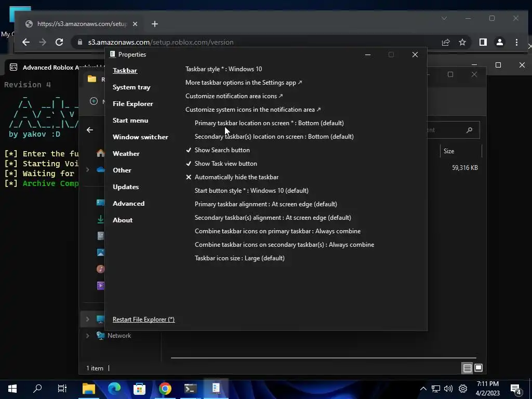Click Chrome forward arrow button

tap(43, 42)
